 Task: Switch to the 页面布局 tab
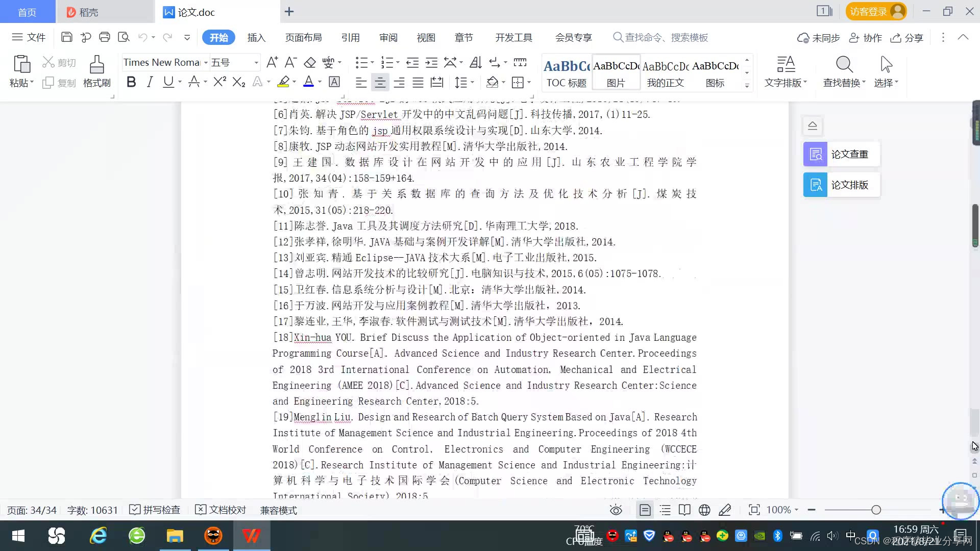pyautogui.click(x=303, y=38)
